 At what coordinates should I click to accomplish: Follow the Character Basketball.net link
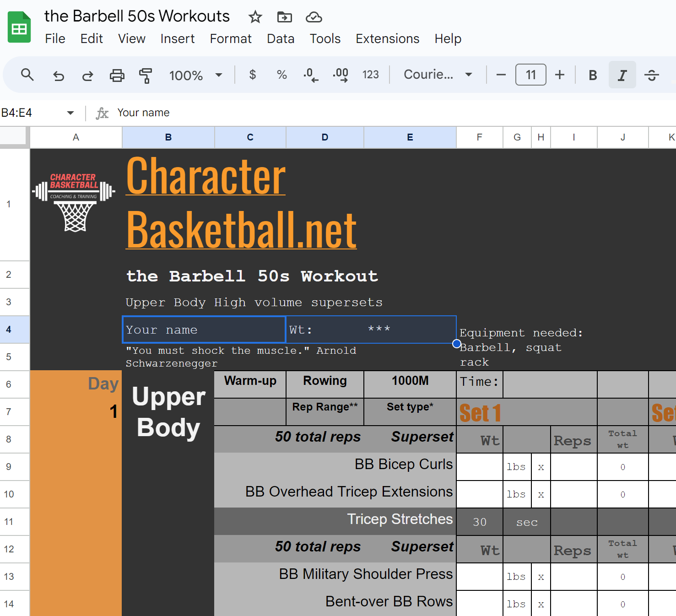point(241,203)
